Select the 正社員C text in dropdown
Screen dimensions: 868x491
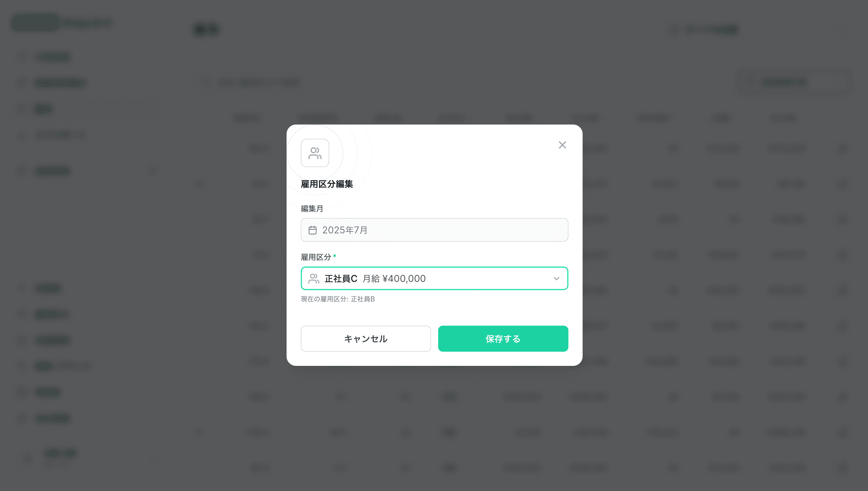[341, 279]
